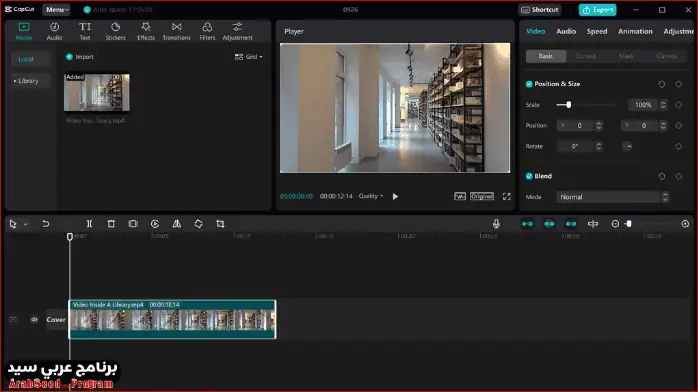Mirror the selected clip

coord(177,224)
